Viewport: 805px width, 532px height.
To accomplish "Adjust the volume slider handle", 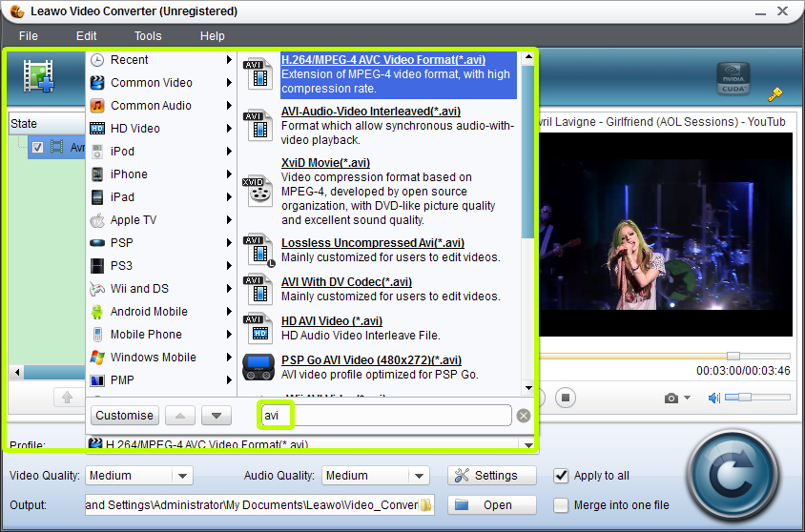I will point(745,397).
